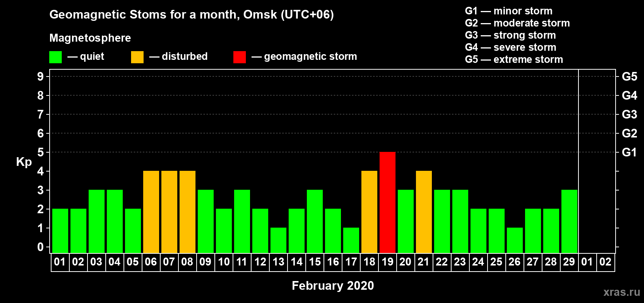Click the G1 label on right axis
This screenshot has height=303, width=644.
(630, 152)
